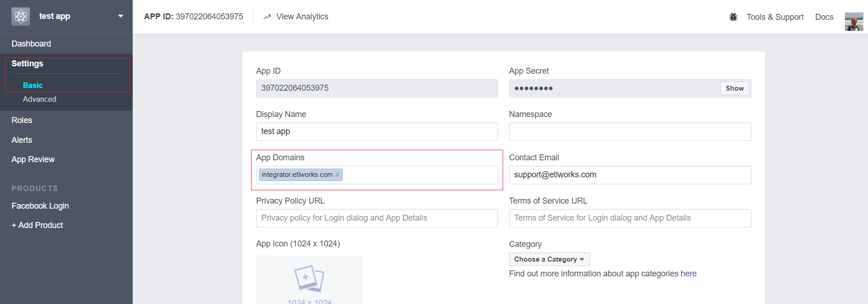Click the Contact Email field

click(x=630, y=175)
